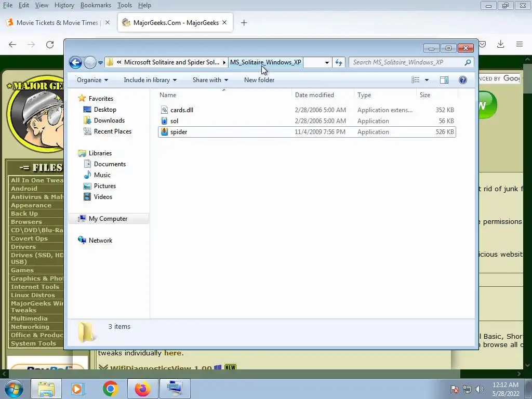Click the Explorer forward arrow button
This screenshot has width=532, height=399.
click(90, 62)
